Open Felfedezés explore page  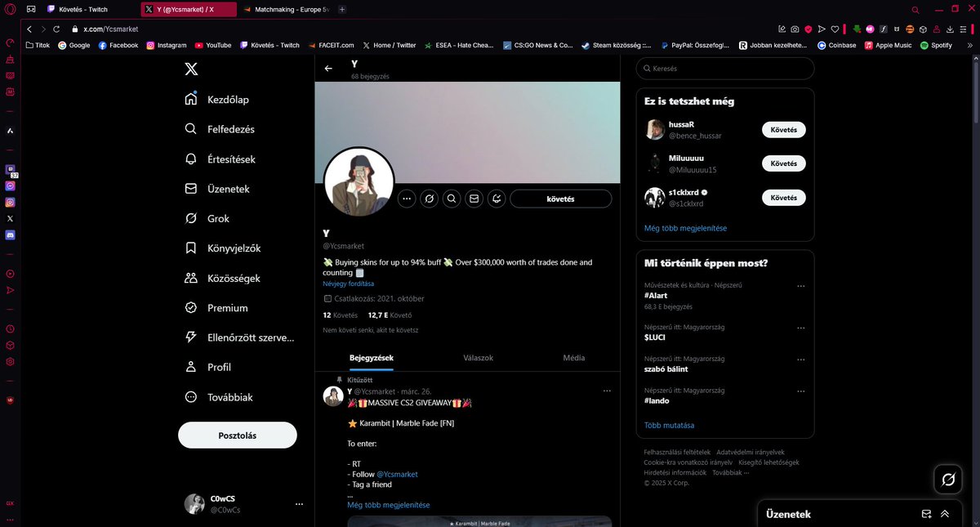click(x=220, y=129)
